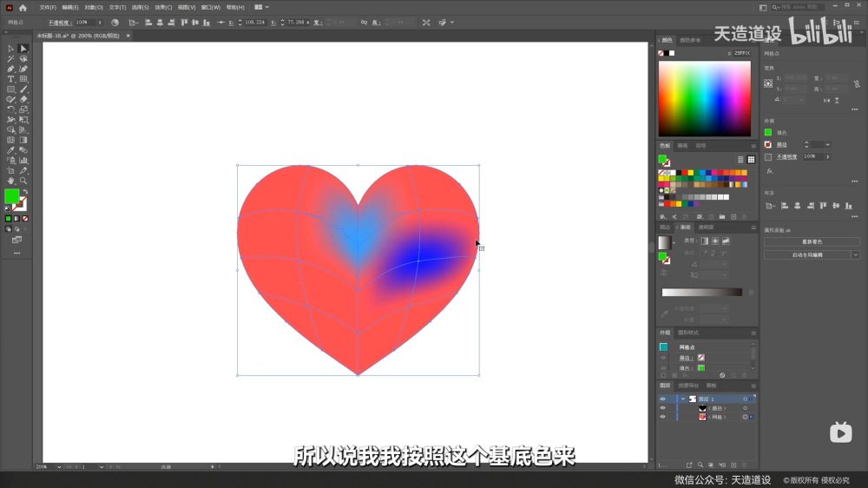
Task: Select the Zoom tool
Action: pos(23,181)
